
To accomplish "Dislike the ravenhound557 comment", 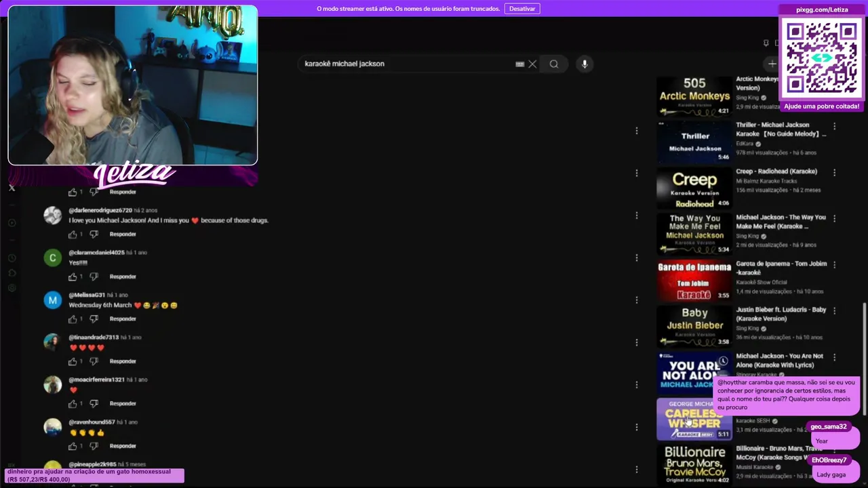I will click(94, 446).
